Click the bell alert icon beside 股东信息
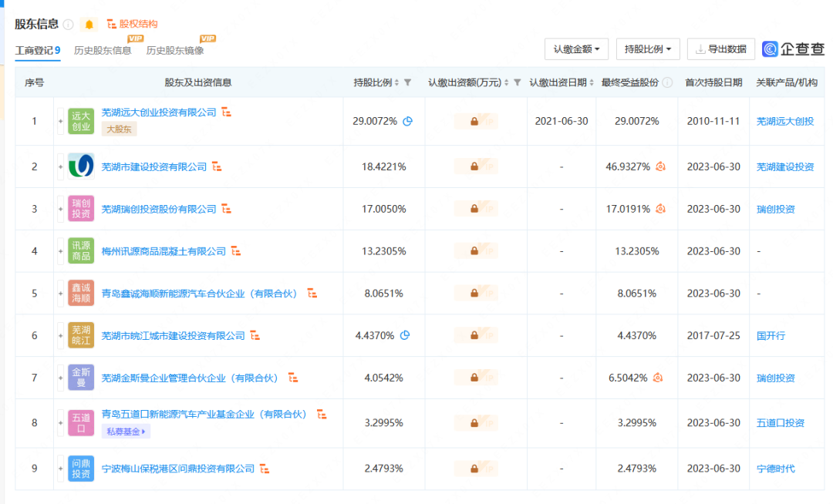 pos(89,25)
